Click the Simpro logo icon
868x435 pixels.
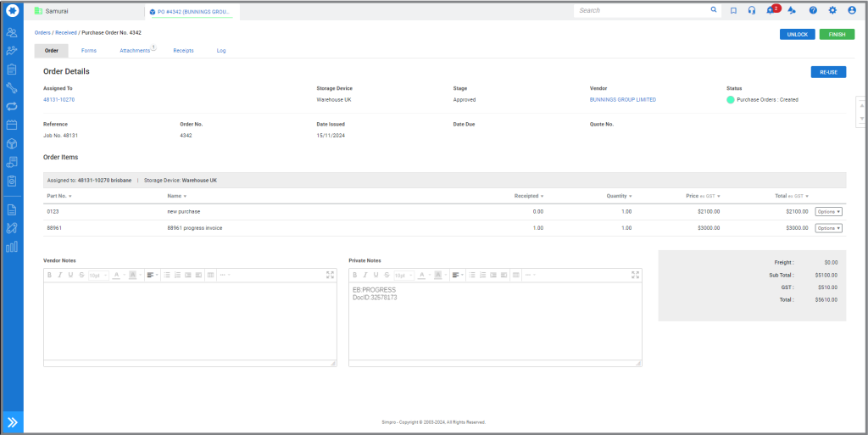click(12, 10)
